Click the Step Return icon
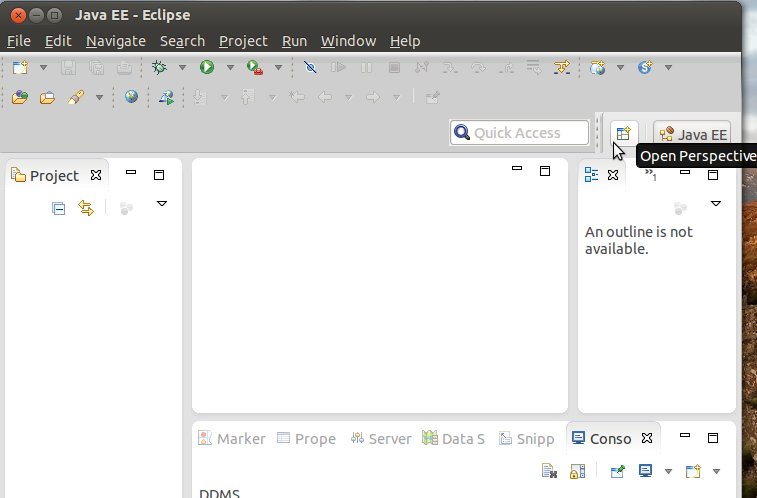Viewport: 757px width, 498px height. click(x=506, y=68)
